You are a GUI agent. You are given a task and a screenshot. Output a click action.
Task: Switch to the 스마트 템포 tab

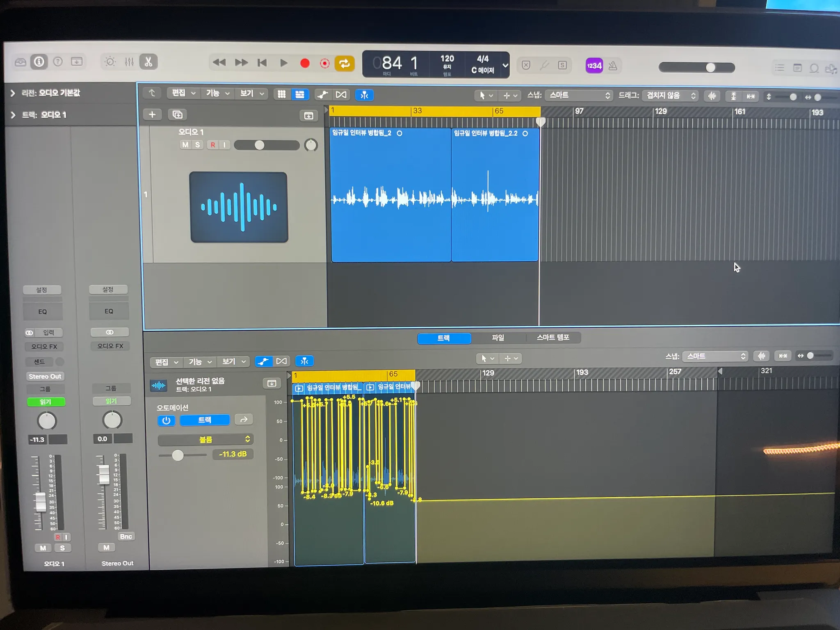pyautogui.click(x=552, y=337)
